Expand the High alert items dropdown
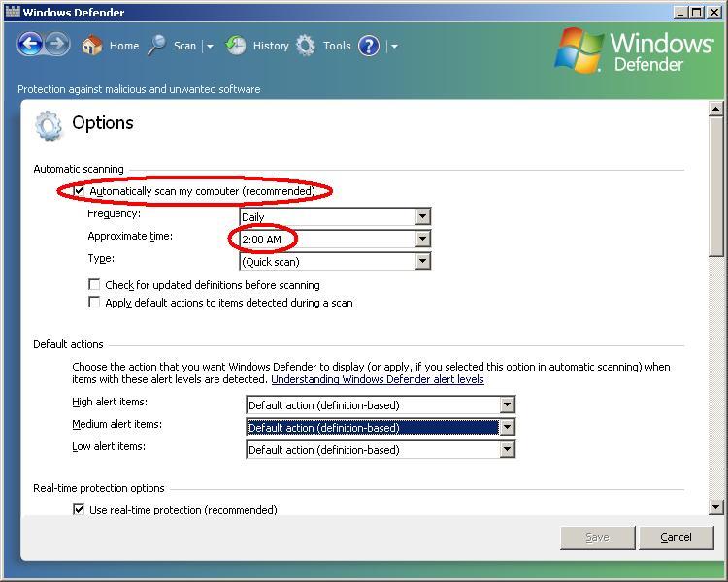This screenshot has width=728, height=582. (506, 404)
